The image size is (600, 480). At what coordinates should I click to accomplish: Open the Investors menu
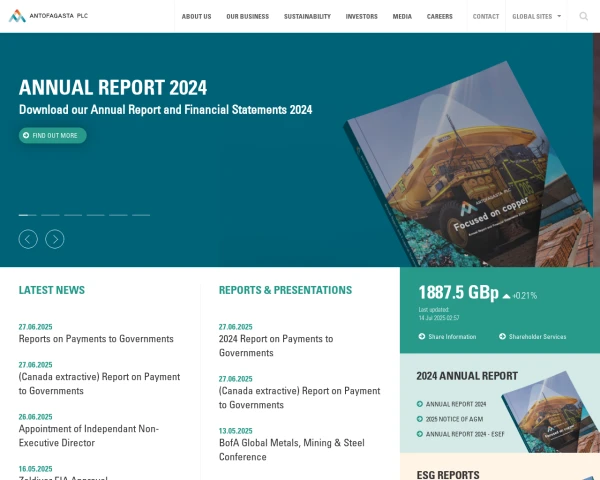pos(362,16)
